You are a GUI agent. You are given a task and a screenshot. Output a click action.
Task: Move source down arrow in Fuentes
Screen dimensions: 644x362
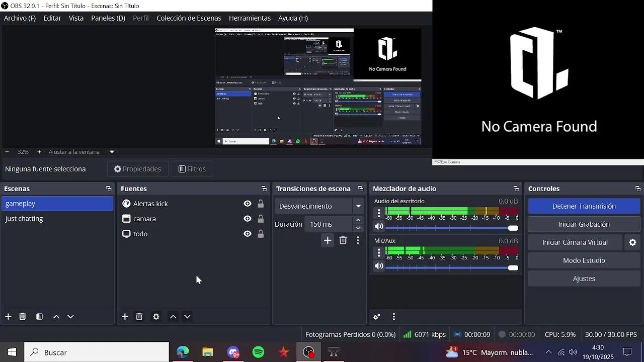(x=187, y=317)
